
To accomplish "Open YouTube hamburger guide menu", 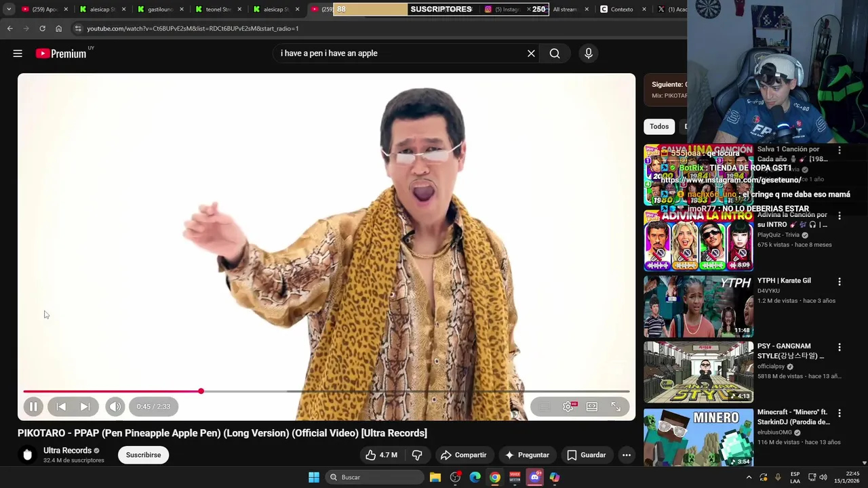I will 18,54.
